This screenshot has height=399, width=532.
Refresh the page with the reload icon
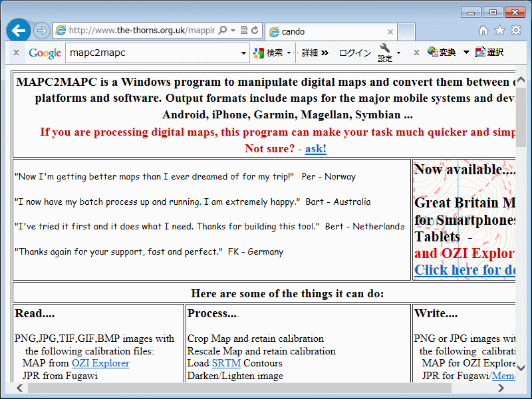click(255, 31)
